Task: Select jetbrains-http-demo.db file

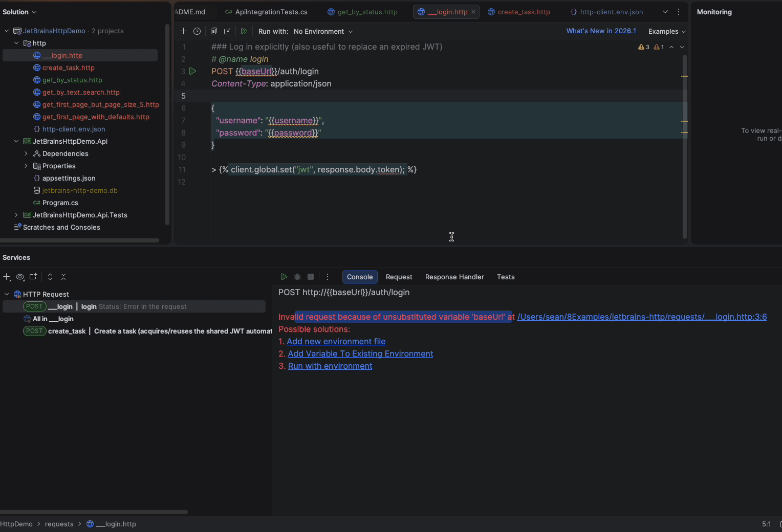Action: 80,190
